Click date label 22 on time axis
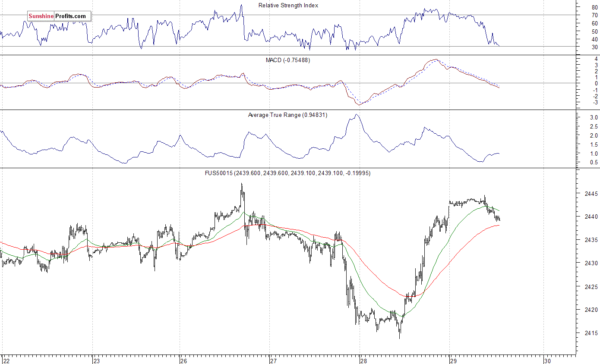This screenshot has height=364, width=600. click(x=6, y=361)
